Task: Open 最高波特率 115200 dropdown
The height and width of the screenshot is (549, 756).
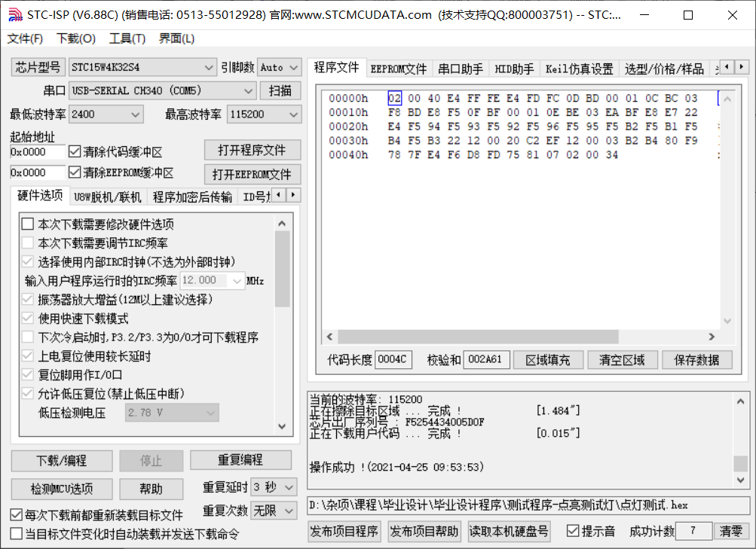Action: coord(265,114)
